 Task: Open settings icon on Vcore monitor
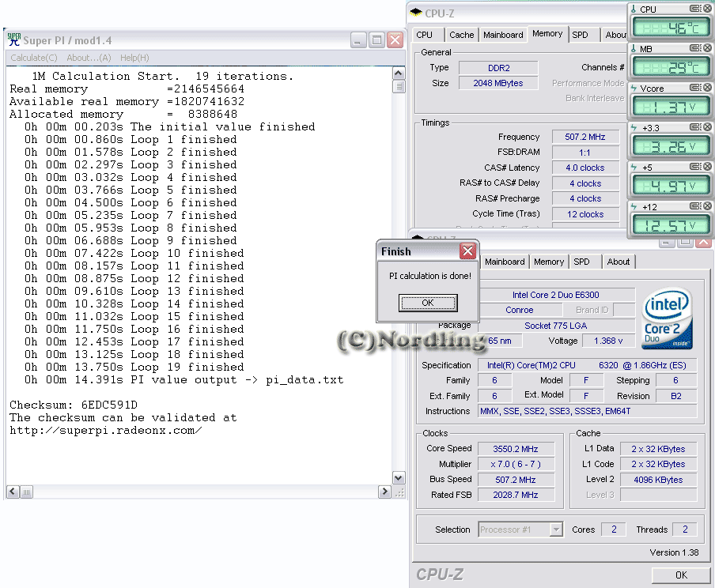695,88
